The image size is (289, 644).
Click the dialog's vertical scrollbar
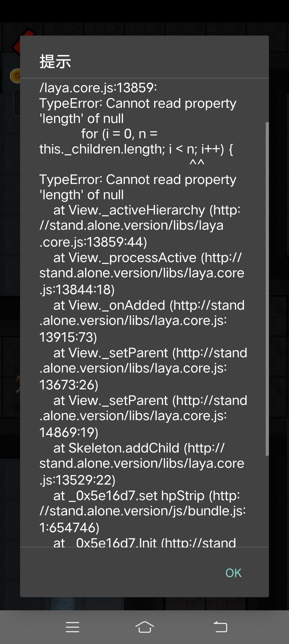(x=267, y=289)
